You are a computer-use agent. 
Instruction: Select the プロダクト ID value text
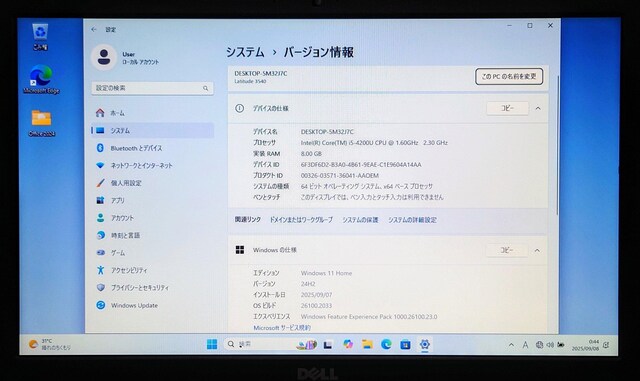click(x=340, y=176)
